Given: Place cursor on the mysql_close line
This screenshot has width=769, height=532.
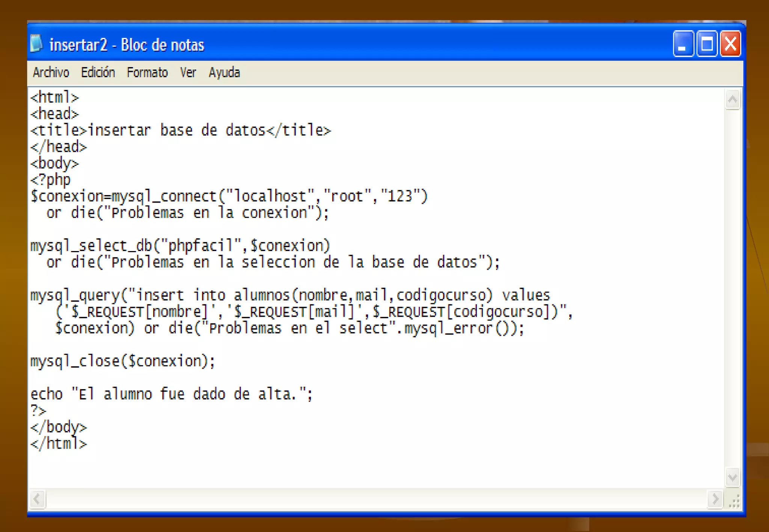Looking at the screenshot, I should pos(122,361).
